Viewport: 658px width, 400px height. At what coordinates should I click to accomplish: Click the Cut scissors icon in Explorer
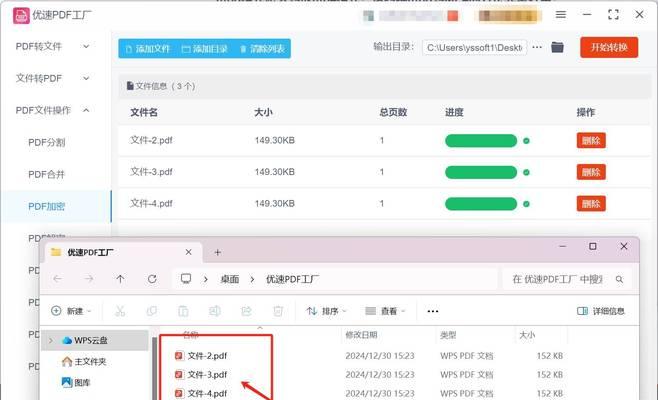tap(120, 311)
